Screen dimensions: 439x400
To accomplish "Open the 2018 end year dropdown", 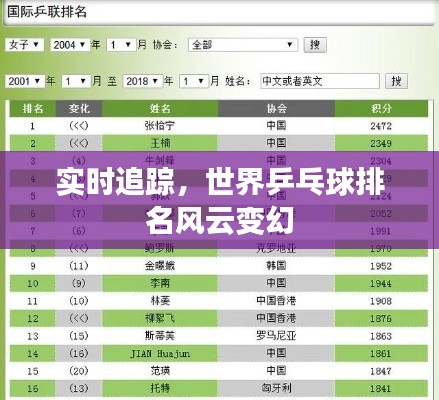I will (143, 81).
